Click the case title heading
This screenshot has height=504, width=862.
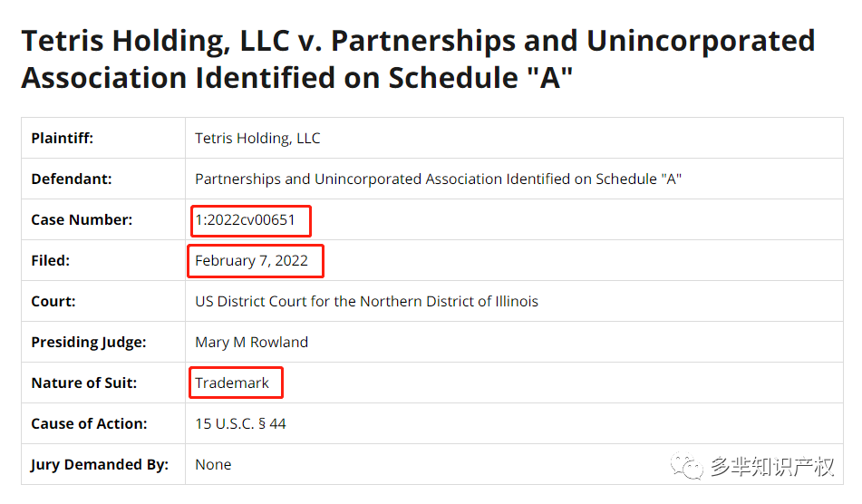tap(418, 59)
